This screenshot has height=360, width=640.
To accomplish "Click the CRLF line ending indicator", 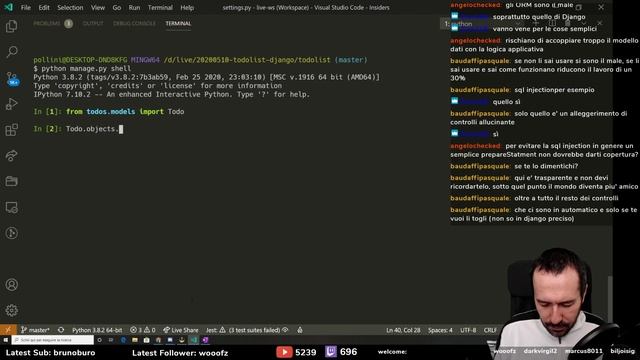I will (490, 330).
